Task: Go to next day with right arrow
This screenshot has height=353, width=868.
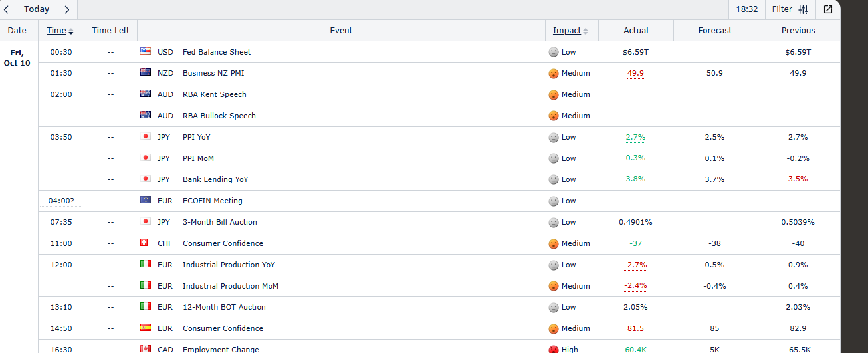Action: tap(66, 9)
